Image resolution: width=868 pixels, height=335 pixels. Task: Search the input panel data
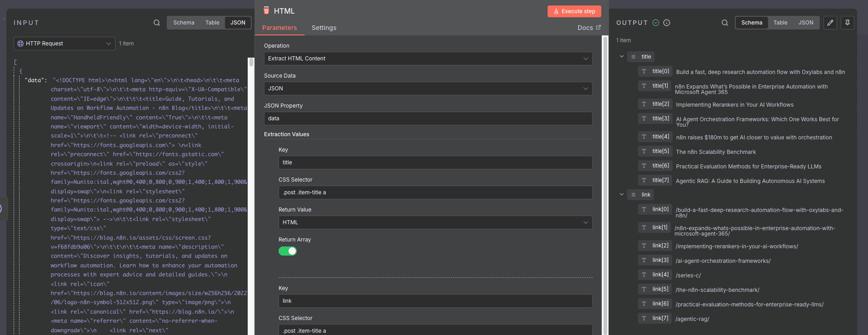click(157, 23)
